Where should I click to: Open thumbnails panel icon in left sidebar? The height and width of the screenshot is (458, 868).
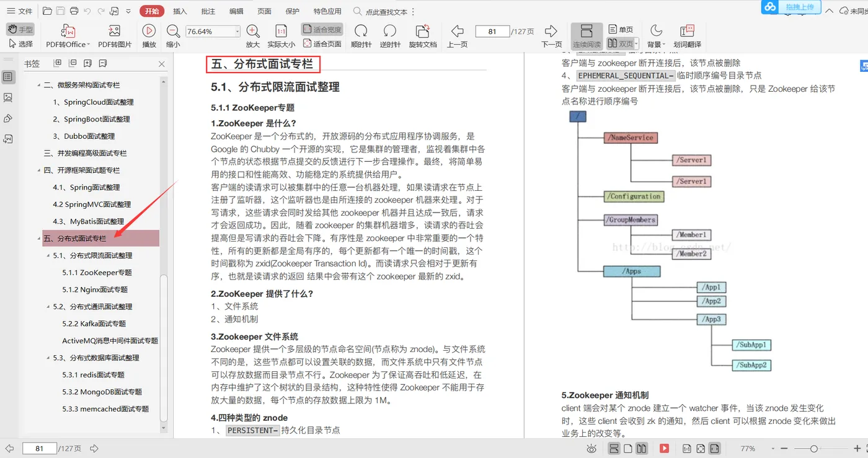pyautogui.click(x=8, y=97)
